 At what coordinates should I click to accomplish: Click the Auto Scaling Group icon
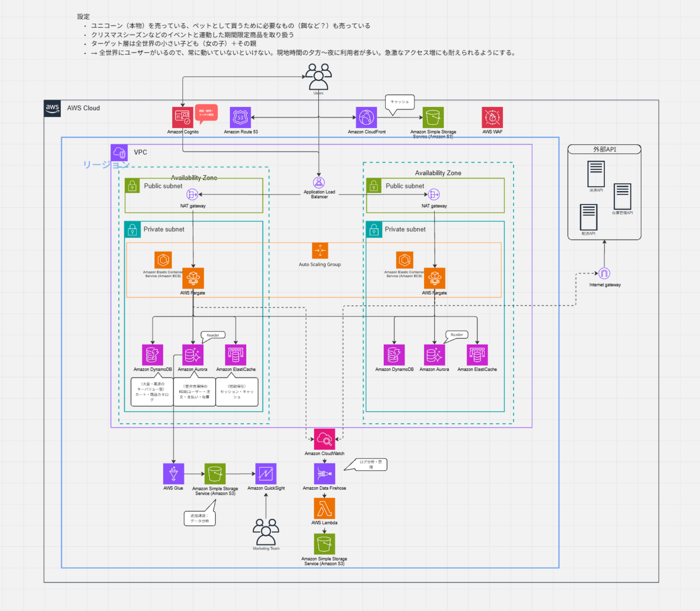pyautogui.click(x=320, y=251)
